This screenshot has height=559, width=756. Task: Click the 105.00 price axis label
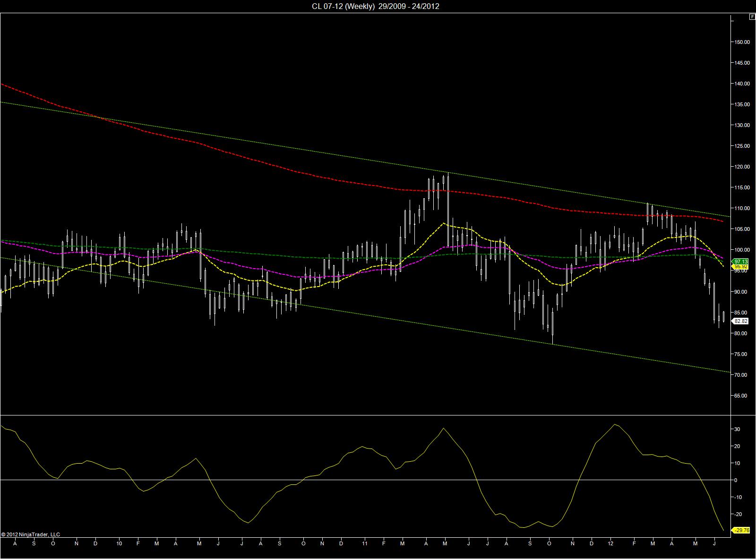741,229
